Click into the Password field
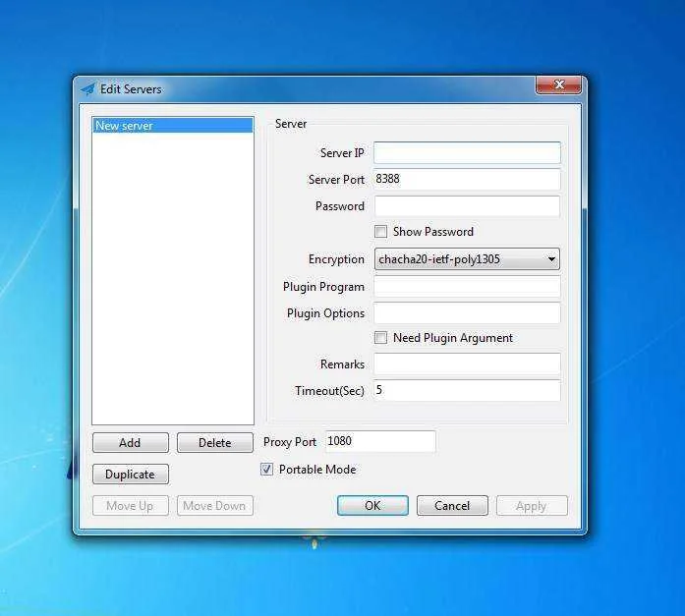 click(x=467, y=206)
